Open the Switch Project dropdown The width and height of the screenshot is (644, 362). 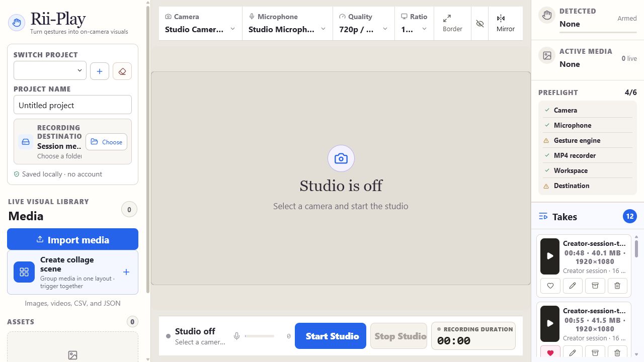pyautogui.click(x=50, y=70)
